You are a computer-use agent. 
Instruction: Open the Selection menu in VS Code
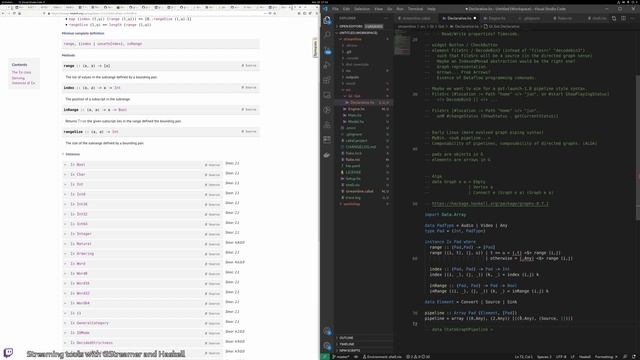pos(362,9)
